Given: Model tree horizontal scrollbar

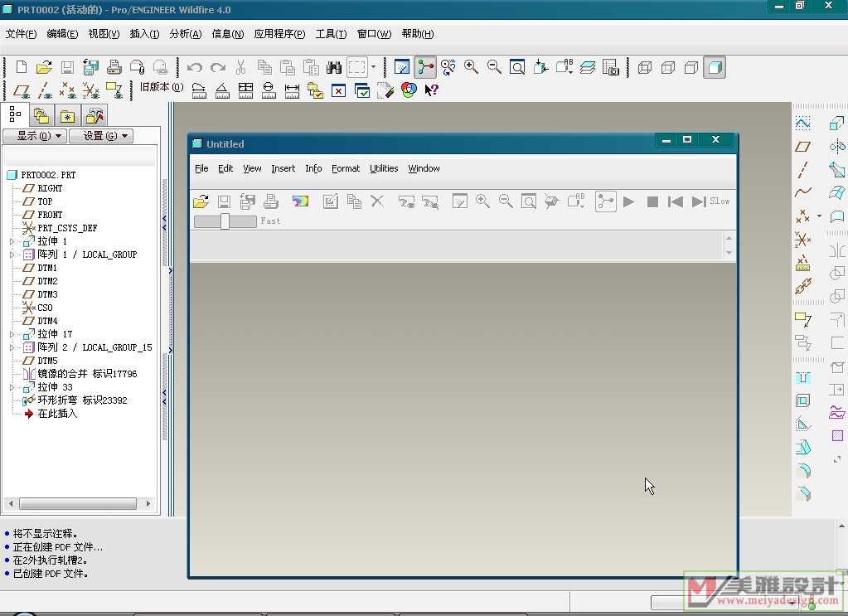Looking at the screenshot, I should pyautogui.click(x=79, y=503).
